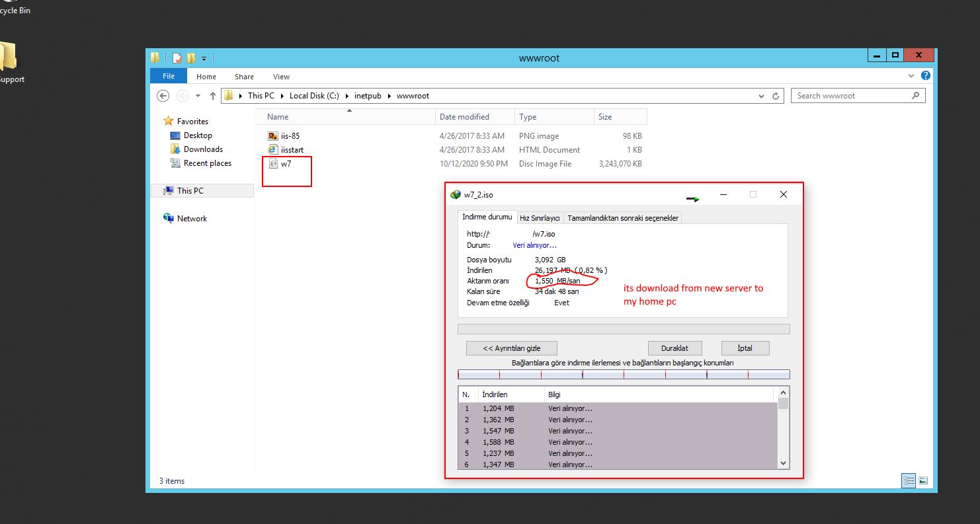Expand the chevron after This PC in breadcrumb
The width and height of the screenshot is (980, 524).
click(282, 96)
